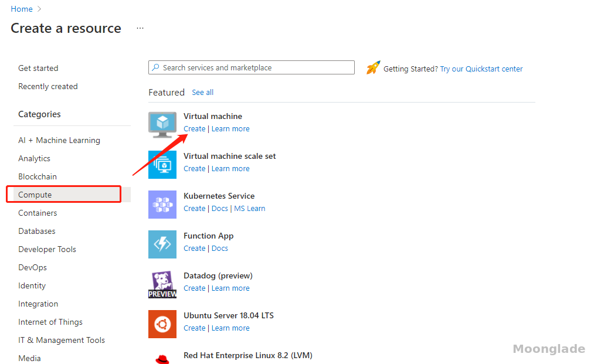Focus the Search services and marketplace field
The width and height of the screenshot is (594, 364).
[252, 67]
